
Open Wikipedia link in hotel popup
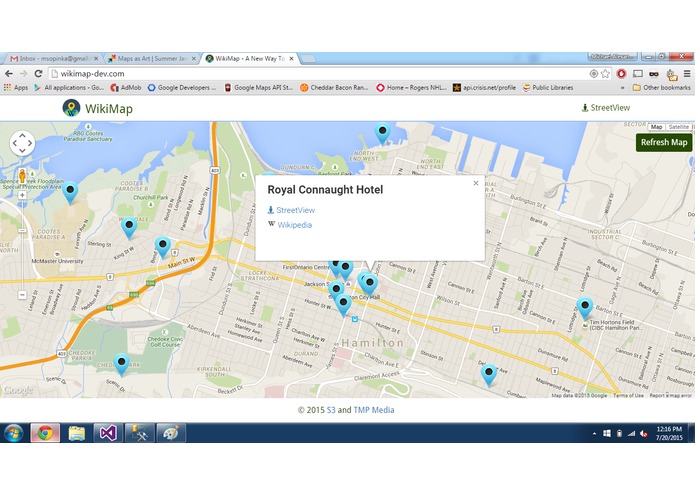click(x=290, y=225)
